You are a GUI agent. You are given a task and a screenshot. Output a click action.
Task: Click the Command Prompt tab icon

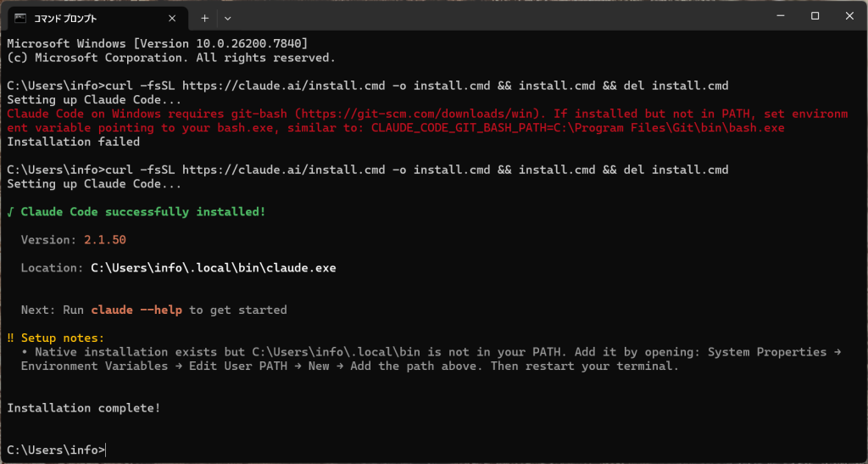pyautogui.click(x=20, y=17)
